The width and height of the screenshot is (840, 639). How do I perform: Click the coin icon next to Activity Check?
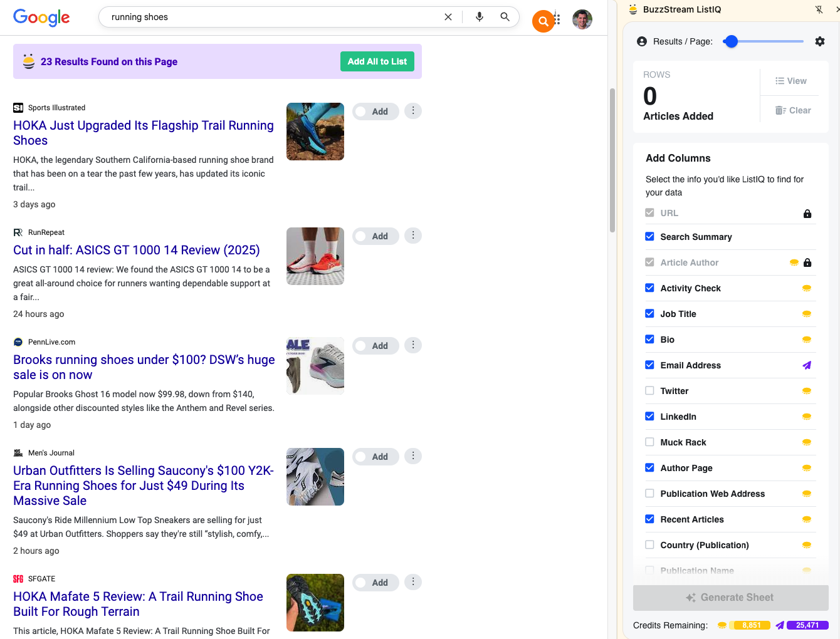coord(807,288)
